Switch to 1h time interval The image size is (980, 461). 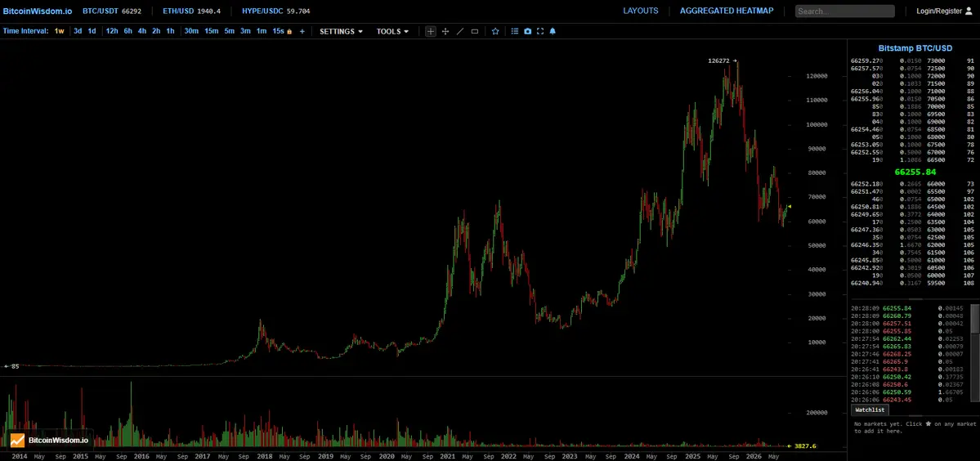click(x=170, y=31)
